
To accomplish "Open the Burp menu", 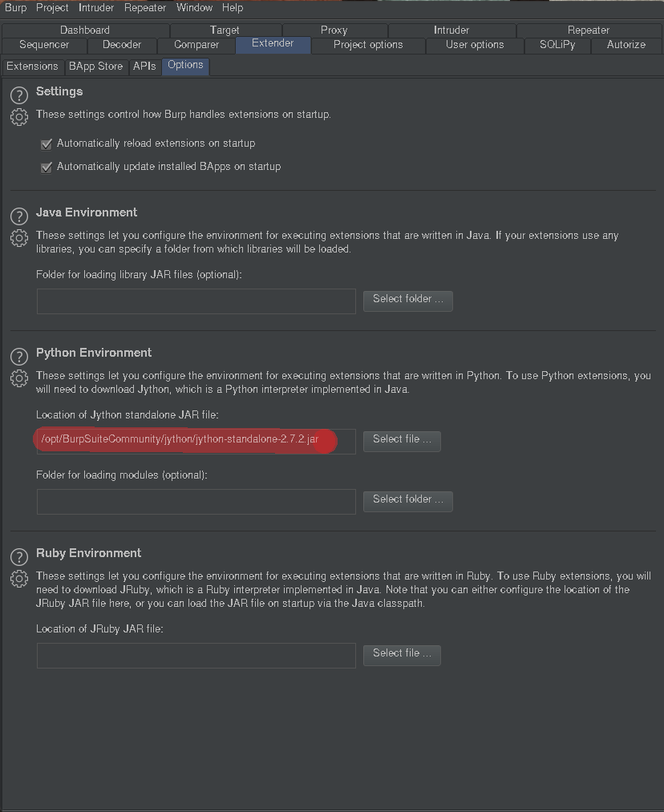I will [15, 8].
